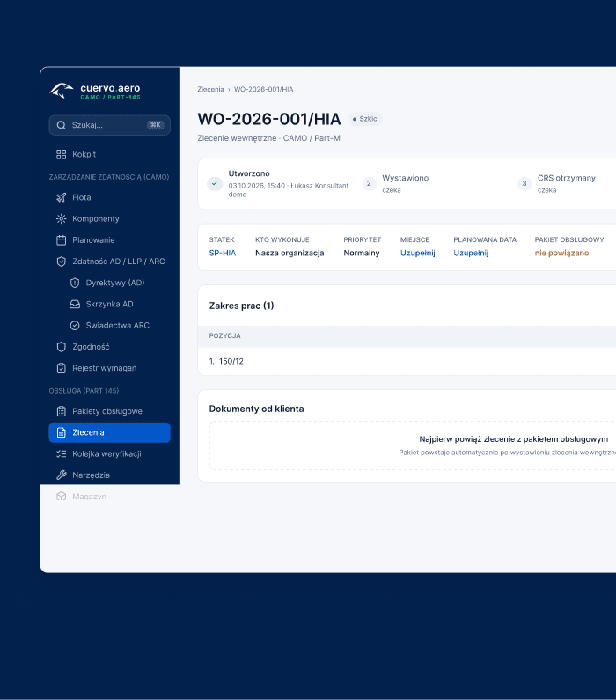Click the Narzędzia wrench icon
The height and width of the screenshot is (700, 616).
click(x=61, y=475)
